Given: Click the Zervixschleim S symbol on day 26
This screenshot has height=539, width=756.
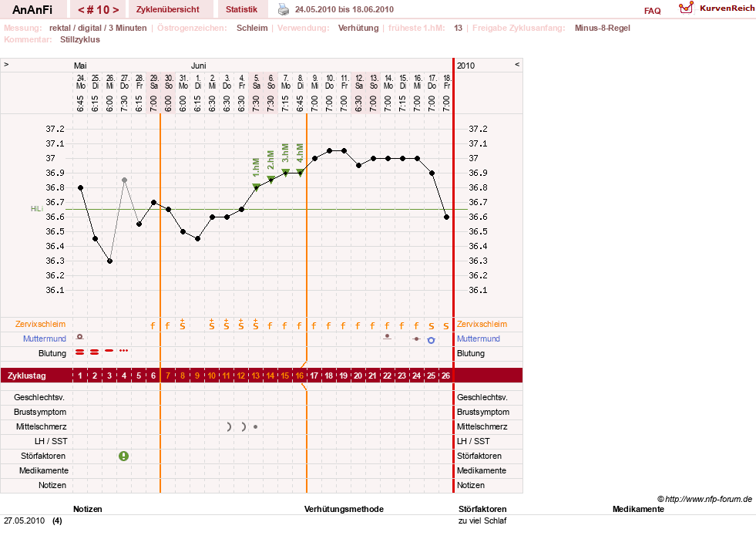Looking at the screenshot, I should [x=446, y=325].
